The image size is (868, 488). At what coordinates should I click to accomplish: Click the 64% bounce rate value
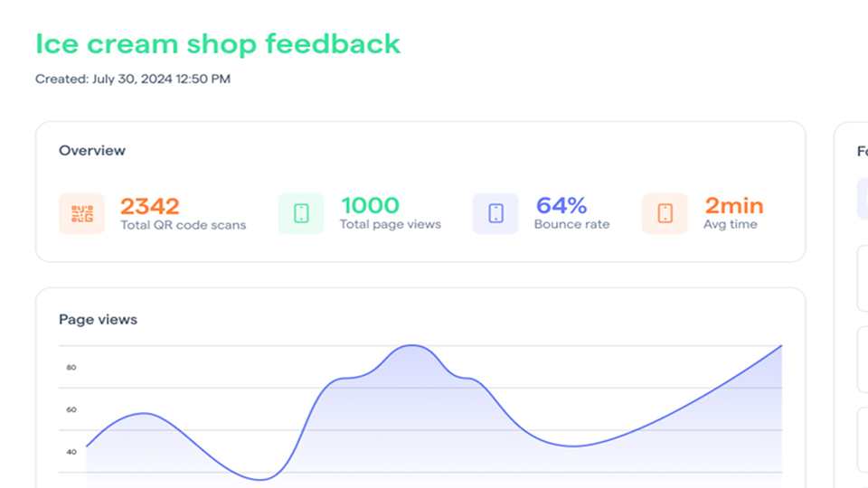point(561,206)
